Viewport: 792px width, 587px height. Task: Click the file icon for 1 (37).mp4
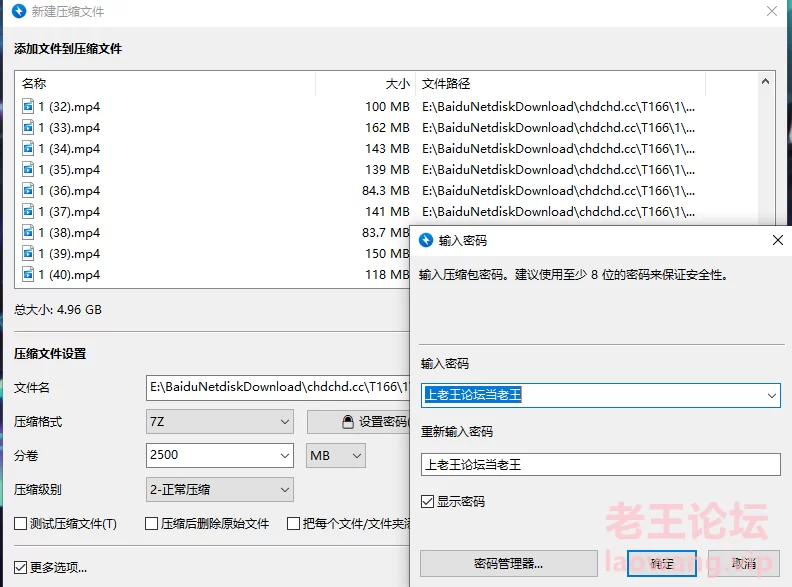[28, 211]
